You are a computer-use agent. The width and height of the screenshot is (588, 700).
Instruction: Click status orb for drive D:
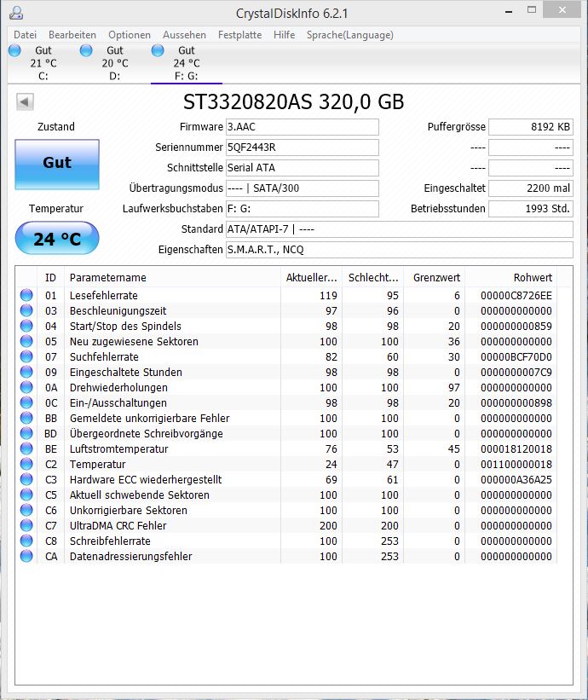(x=86, y=50)
